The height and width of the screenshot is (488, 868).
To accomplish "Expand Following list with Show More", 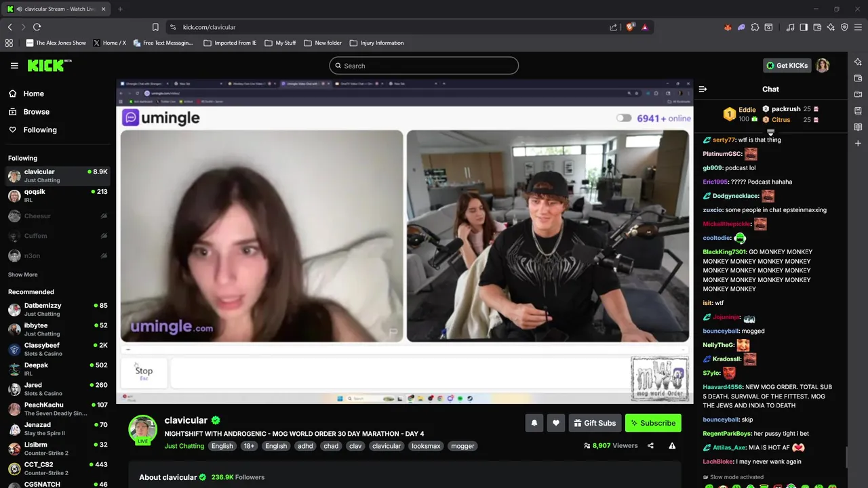I will click(x=22, y=274).
